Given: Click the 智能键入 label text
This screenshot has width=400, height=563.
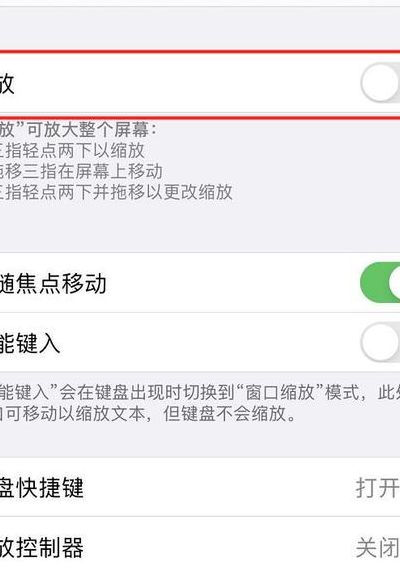Looking at the screenshot, I should coord(30,343).
